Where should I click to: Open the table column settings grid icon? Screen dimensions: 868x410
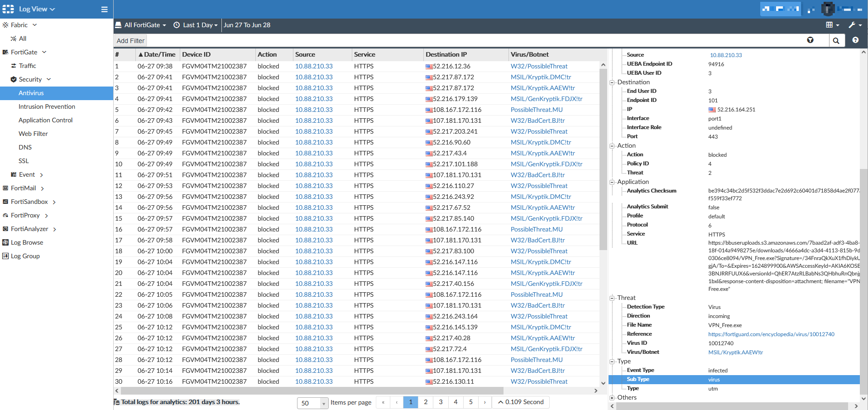pyautogui.click(x=830, y=25)
